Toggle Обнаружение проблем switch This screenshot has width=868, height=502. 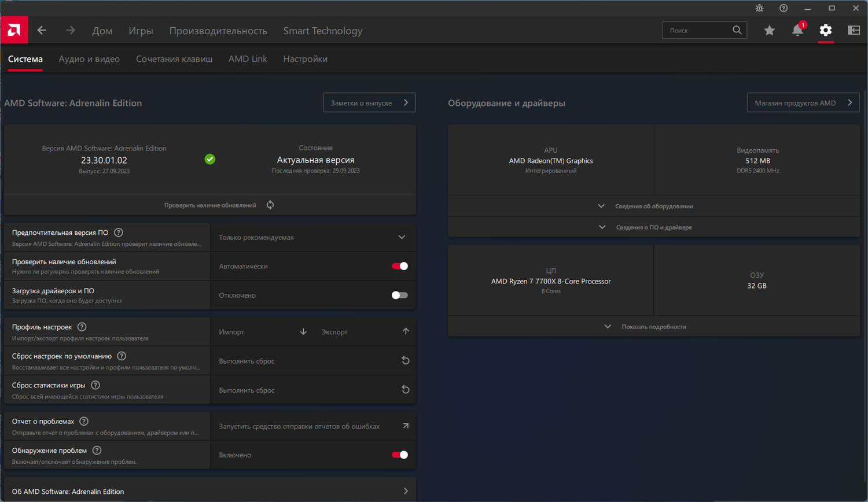point(400,455)
